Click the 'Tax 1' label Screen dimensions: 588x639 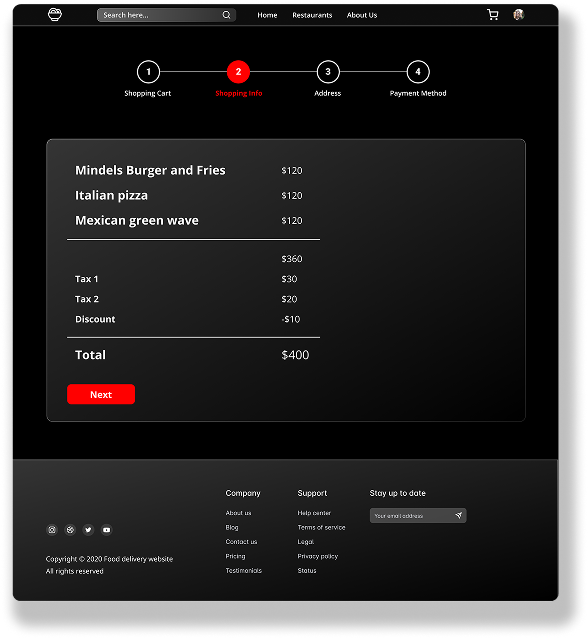point(86,279)
